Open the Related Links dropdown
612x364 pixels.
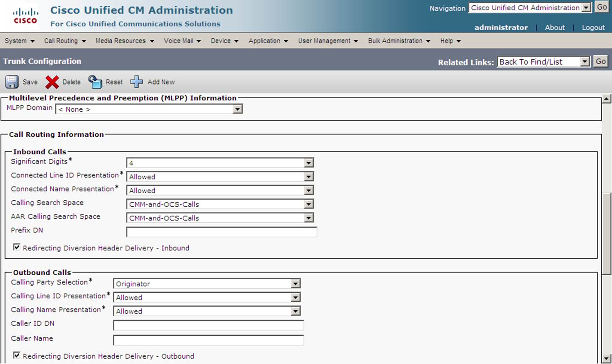click(543, 62)
